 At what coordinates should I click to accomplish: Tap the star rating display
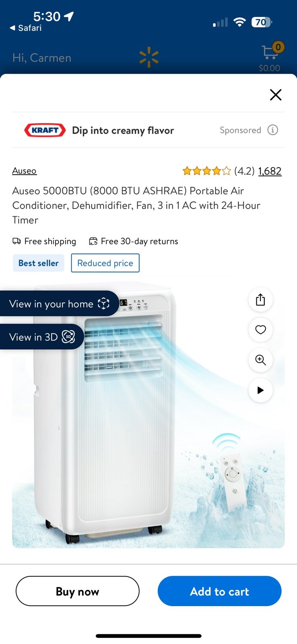pos(206,171)
